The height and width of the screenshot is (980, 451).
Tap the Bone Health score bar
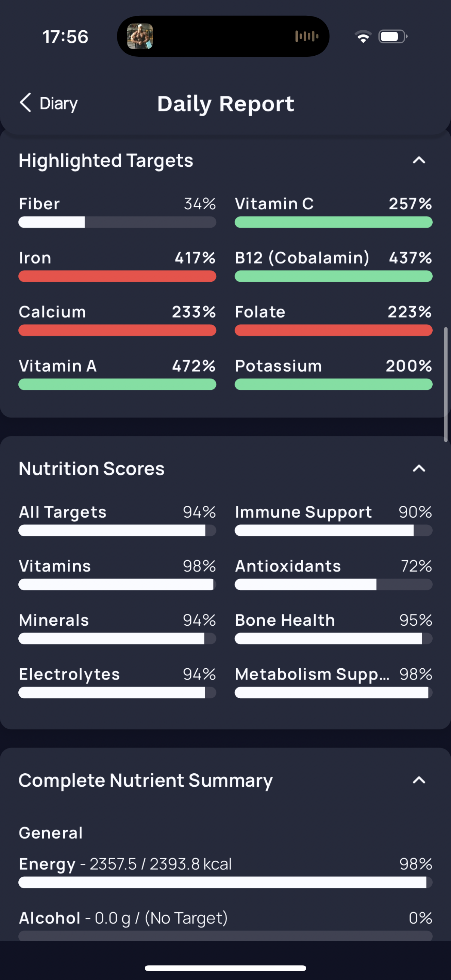[x=334, y=638]
